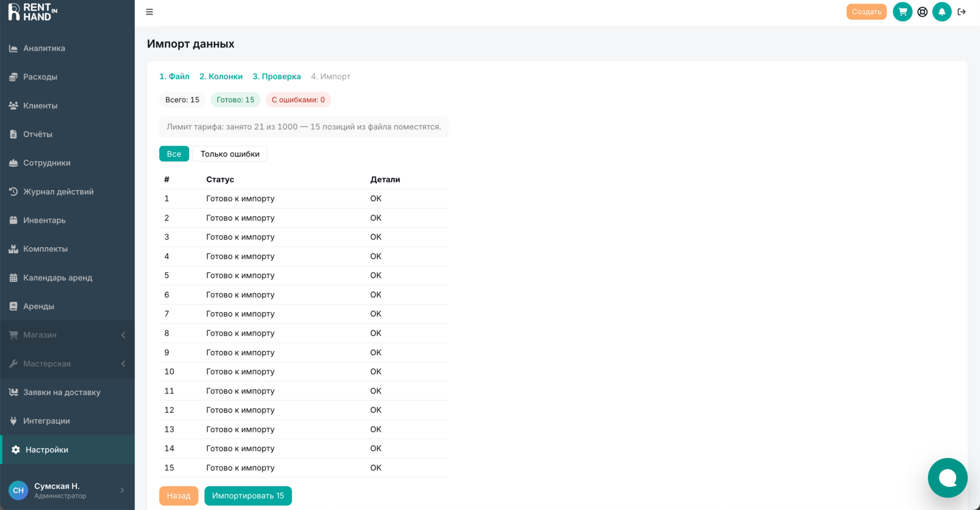Click the Всего: 15 badge

182,100
